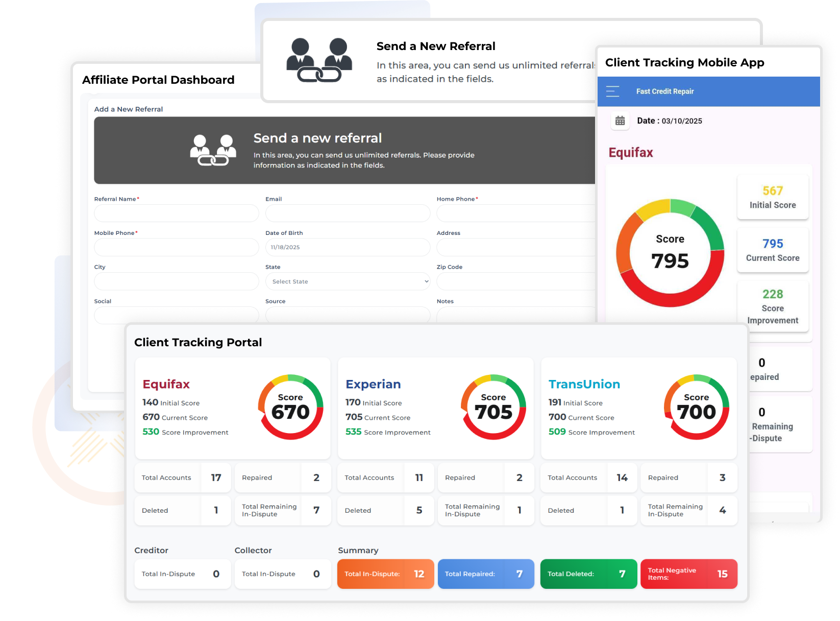The image size is (840, 621).
Task: Click the blue Total Repaired summary tile
Action: point(486,574)
